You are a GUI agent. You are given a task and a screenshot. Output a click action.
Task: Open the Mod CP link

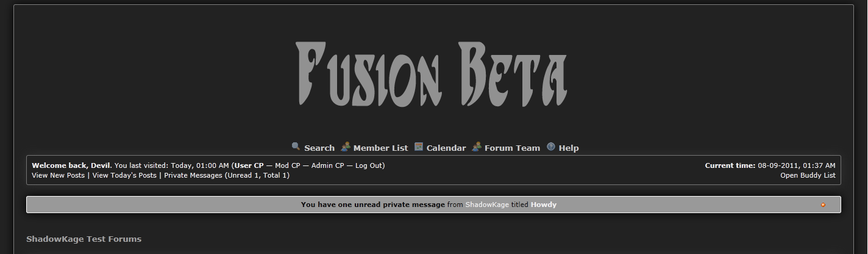tap(288, 165)
